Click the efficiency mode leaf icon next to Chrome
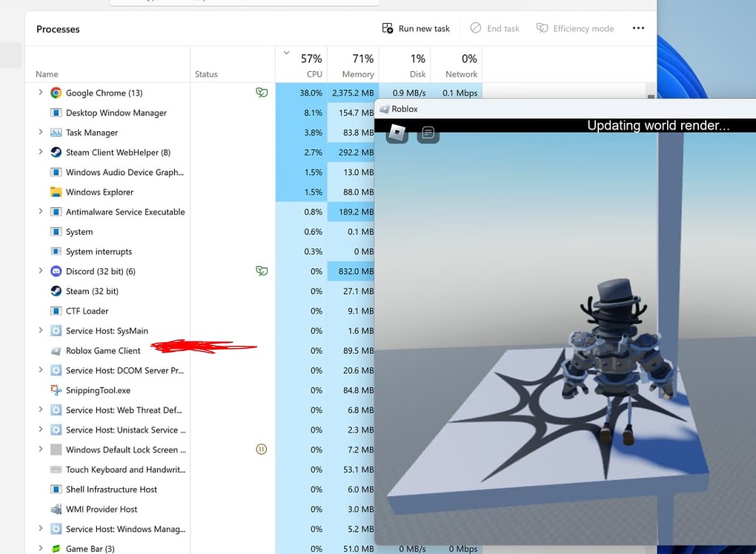The height and width of the screenshot is (554, 756). pyautogui.click(x=262, y=93)
